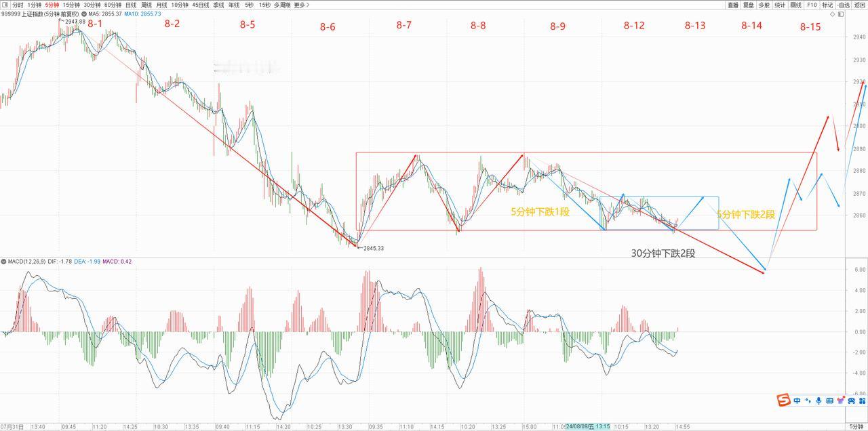This screenshot has width=868, height=431.
Task: Click the 07月31日 date on time axis
Action: click(x=12, y=427)
